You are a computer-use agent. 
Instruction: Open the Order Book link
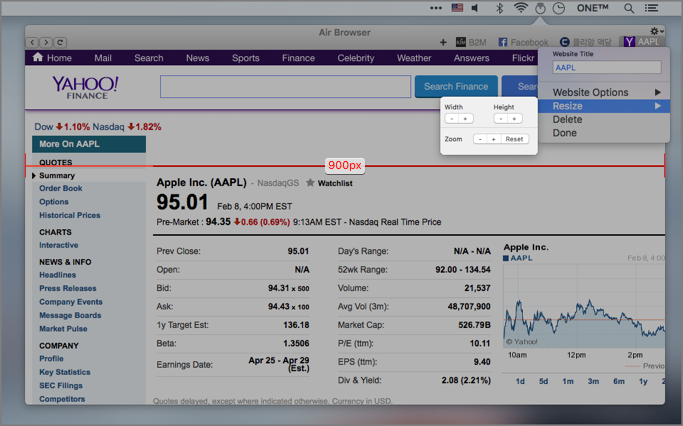click(x=61, y=188)
